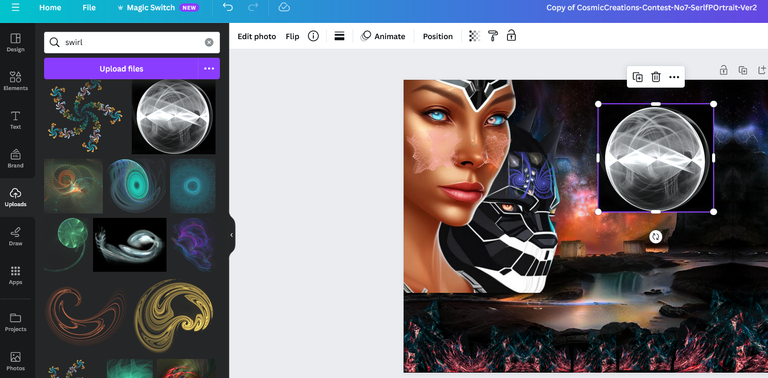Select the copy style paint roller
768x378 pixels.
tap(493, 36)
